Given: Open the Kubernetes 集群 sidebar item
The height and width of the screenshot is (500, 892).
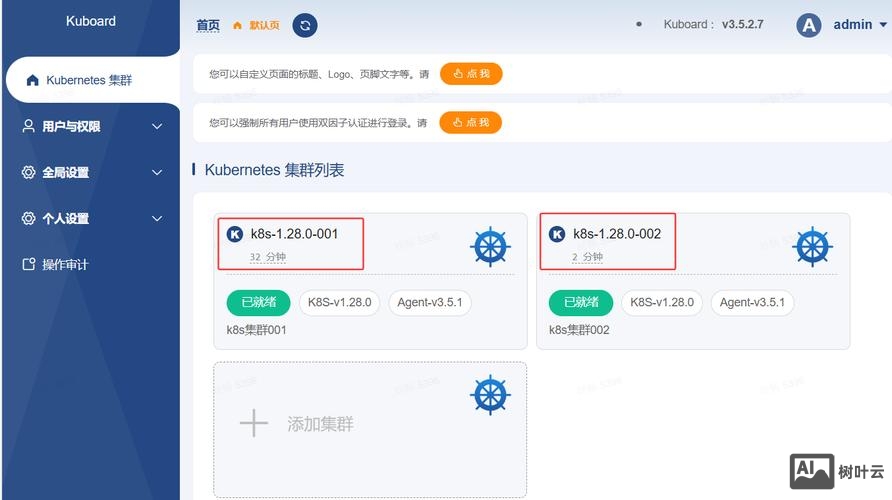Looking at the screenshot, I should coord(93,80).
